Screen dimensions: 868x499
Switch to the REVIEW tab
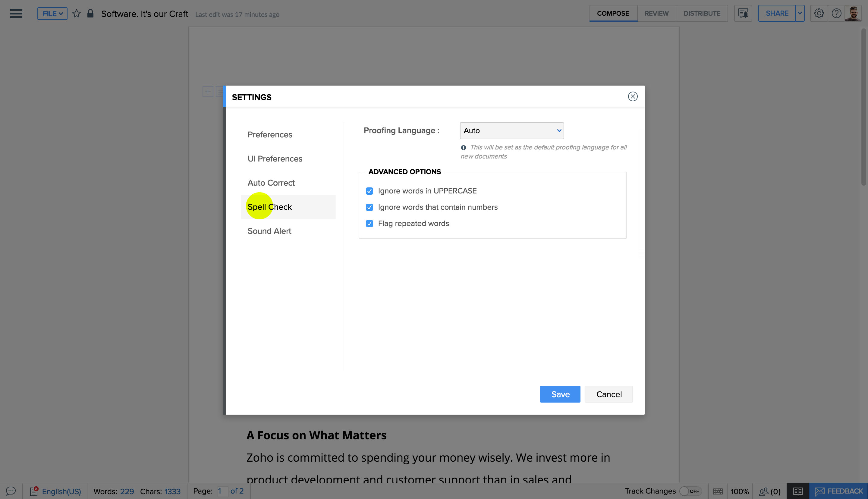(x=656, y=13)
